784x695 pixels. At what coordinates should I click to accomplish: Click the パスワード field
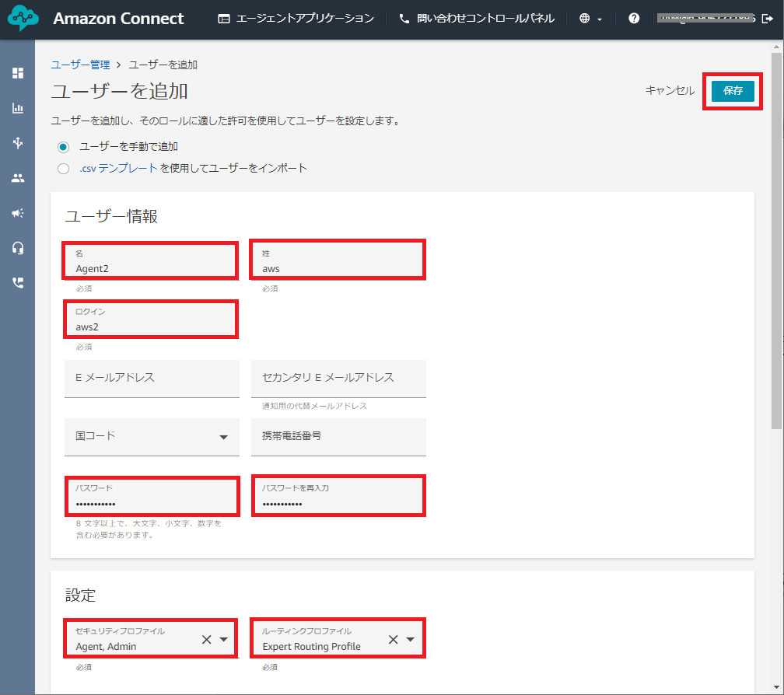tap(152, 496)
